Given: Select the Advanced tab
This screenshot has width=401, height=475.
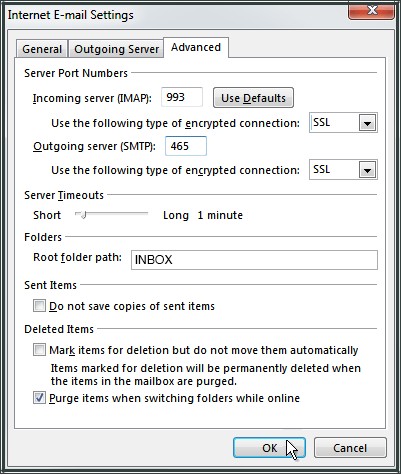Looking at the screenshot, I should (196, 48).
